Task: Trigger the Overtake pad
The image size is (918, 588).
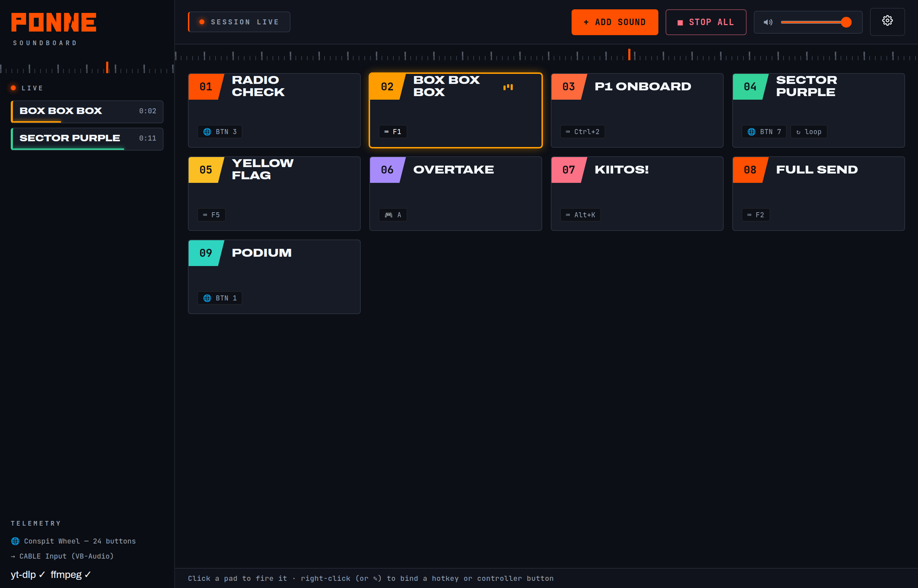Action: click(455, 194)
